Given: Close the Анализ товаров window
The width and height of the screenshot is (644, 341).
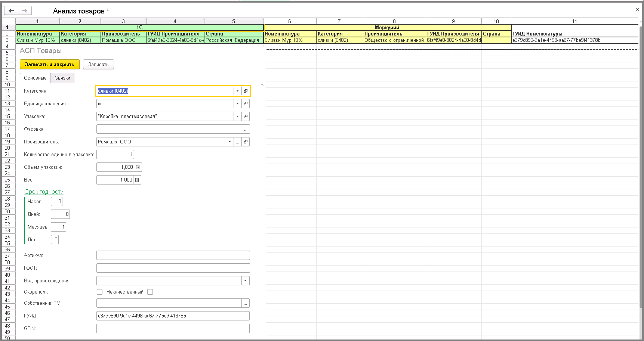Looking at the screenshot, I should pyautogui.click(x=637, y=10).
